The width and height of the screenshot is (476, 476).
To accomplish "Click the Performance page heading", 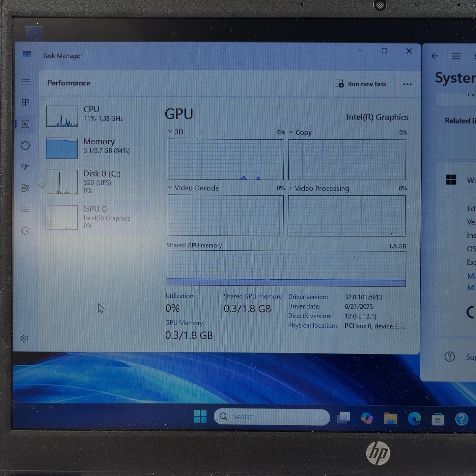I will coord(69,83).
